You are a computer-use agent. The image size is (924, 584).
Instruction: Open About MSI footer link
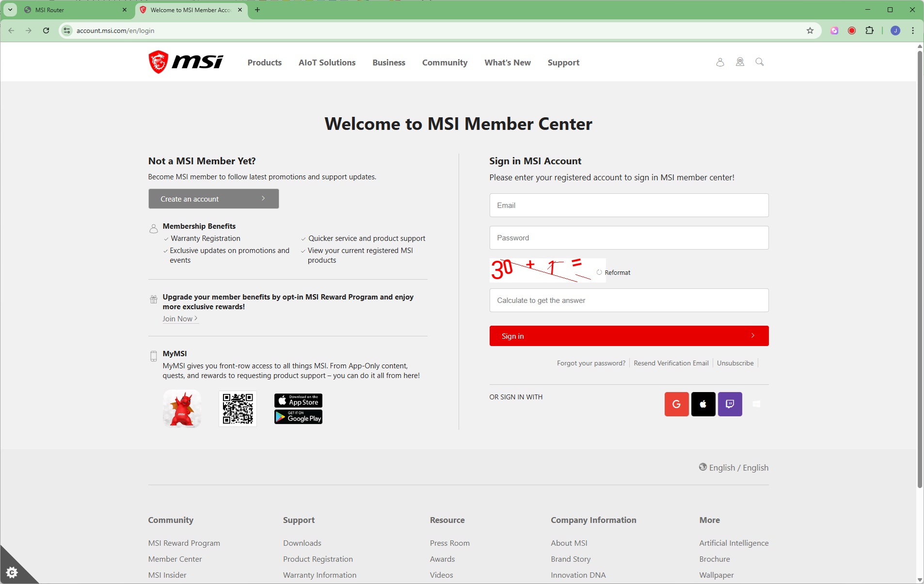point(569,543)
